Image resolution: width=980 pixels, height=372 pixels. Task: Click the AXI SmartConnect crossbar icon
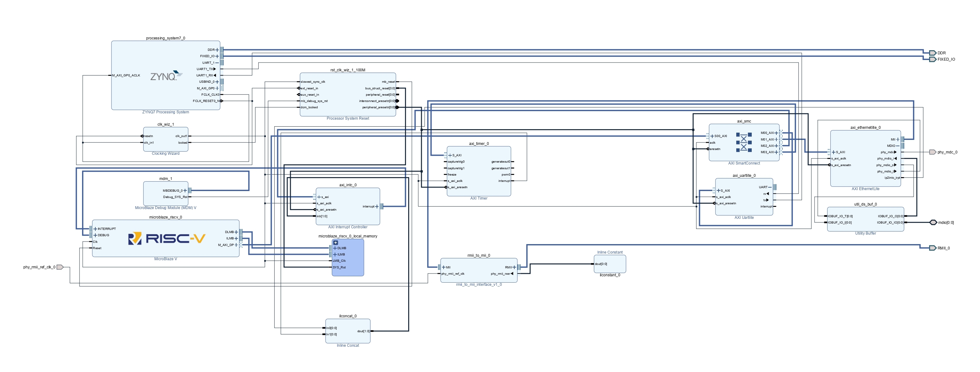tap(744, 142)
